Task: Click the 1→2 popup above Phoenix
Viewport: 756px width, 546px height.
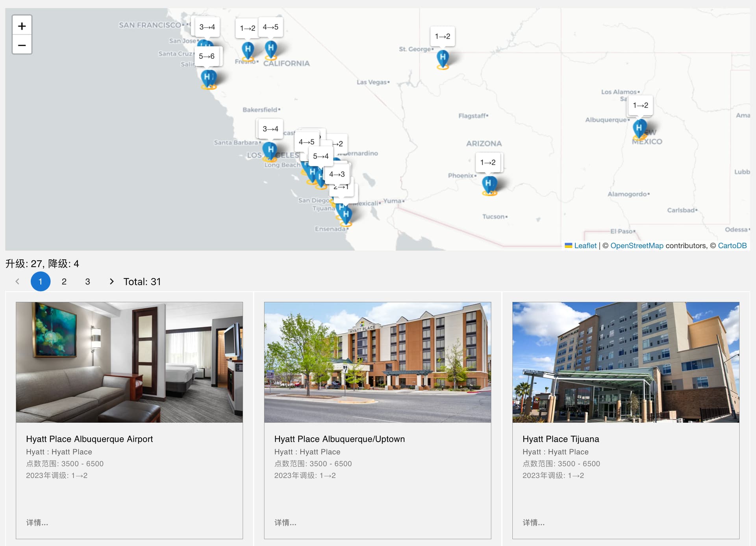Action: click(488, 162)
